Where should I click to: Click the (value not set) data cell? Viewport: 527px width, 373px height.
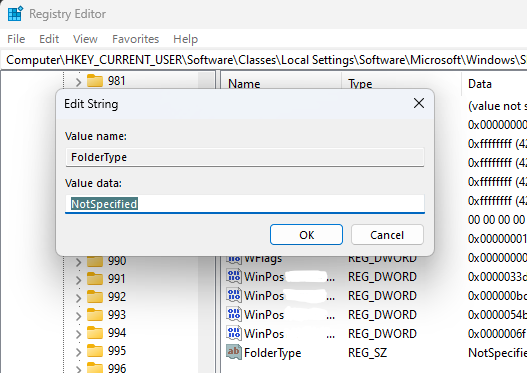pyautogui.click(x=497, y=106)
